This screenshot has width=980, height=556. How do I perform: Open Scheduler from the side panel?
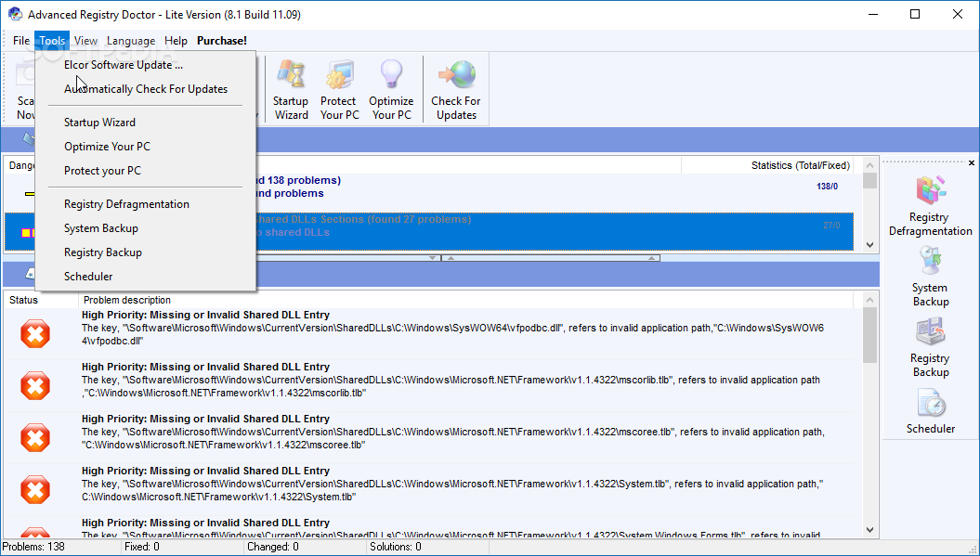coord(930,411)
